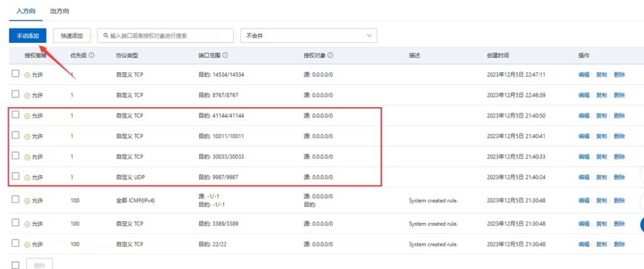
Task: Click the 允许 status icon in the 41144 row
Action: coord(27,116)
